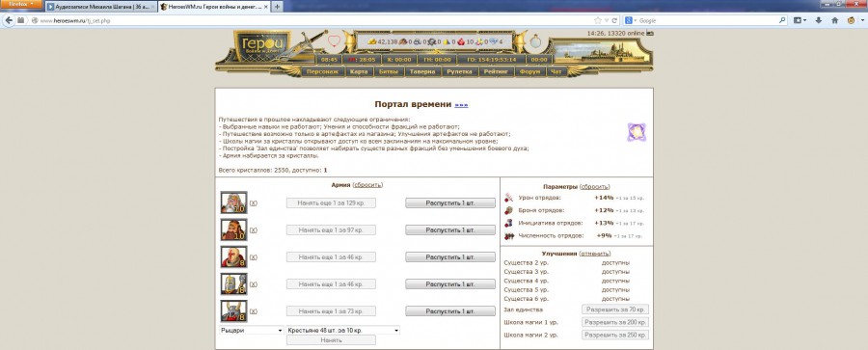Click the heart health icon in header
The height and width of the screenshot is (350, 868).
334,41
